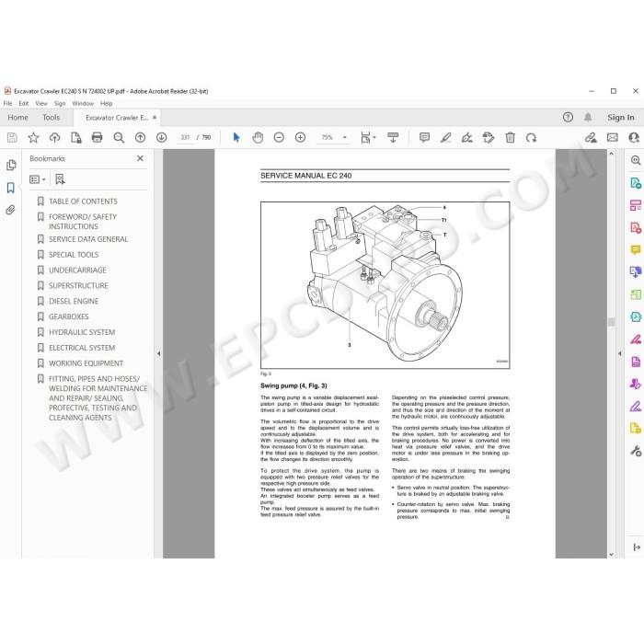This screenshot has width=644, height=644.
Task: Open Find text magnifier icon
Action: 119,138
